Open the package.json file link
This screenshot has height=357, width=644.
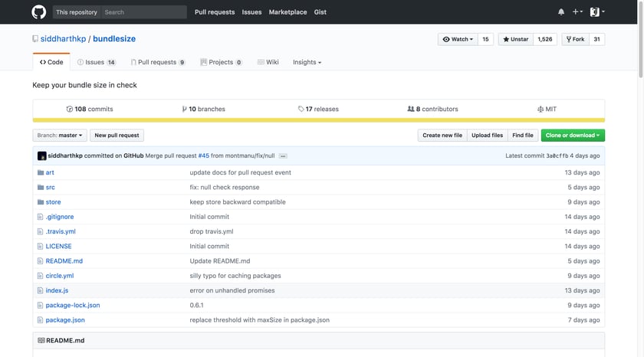65,320
